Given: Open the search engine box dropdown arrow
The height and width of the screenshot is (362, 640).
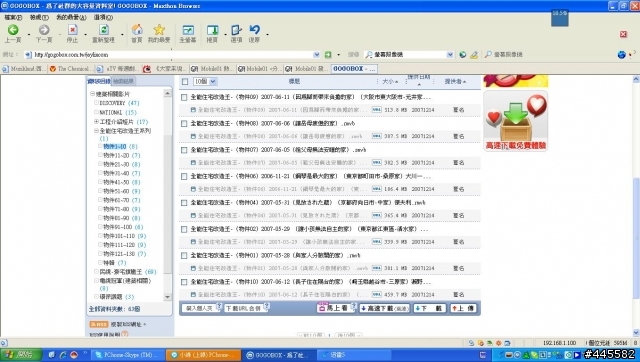Looking at the screenshot, I should (450, 54).
